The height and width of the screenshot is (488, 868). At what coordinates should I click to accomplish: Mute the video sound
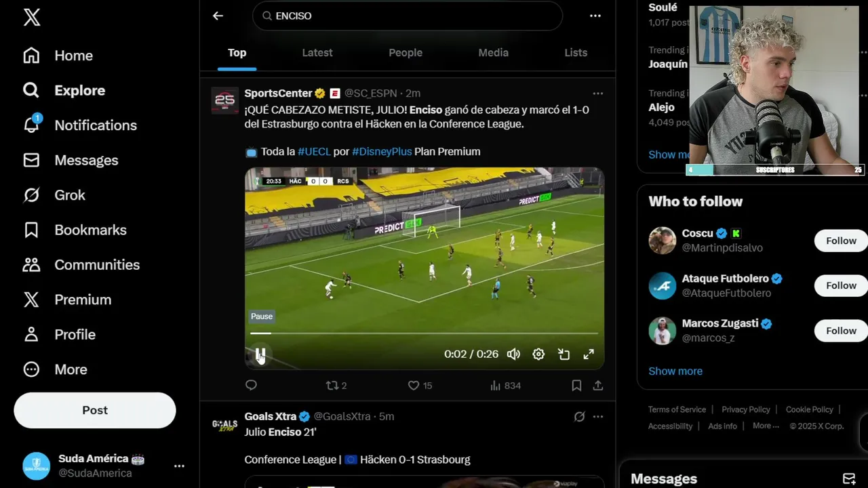[x=513, y=354]
